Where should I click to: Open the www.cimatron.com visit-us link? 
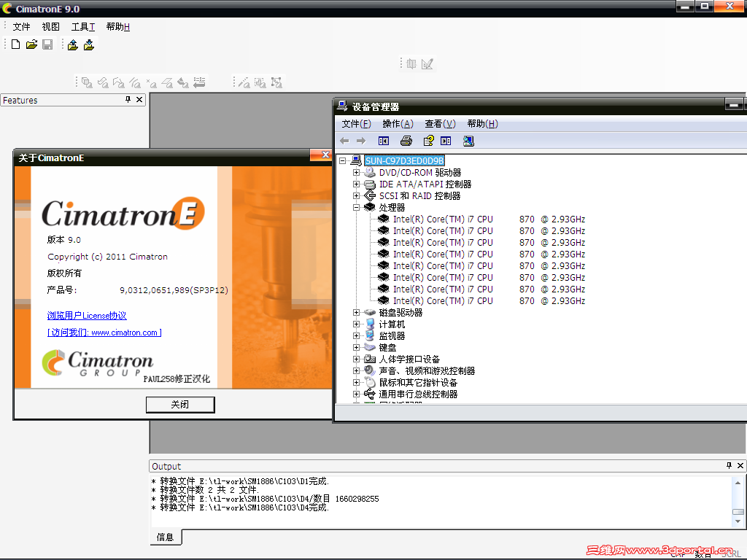point(104,332)
